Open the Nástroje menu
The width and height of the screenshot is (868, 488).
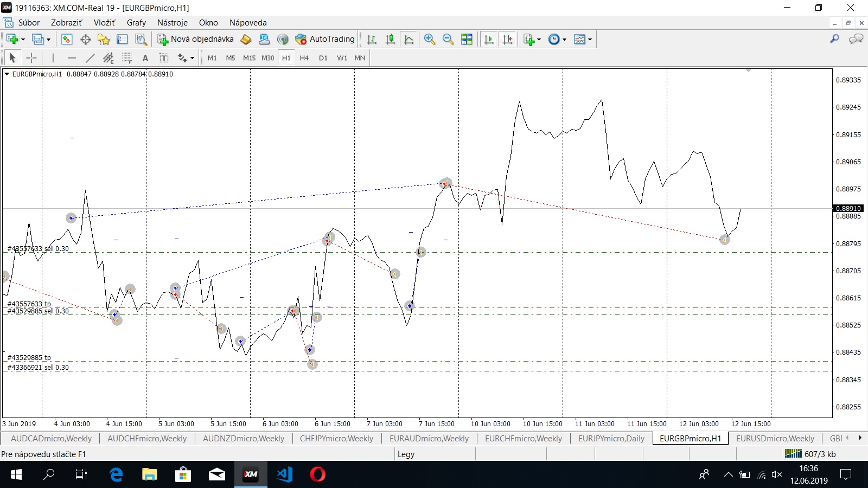click(173, 23)
